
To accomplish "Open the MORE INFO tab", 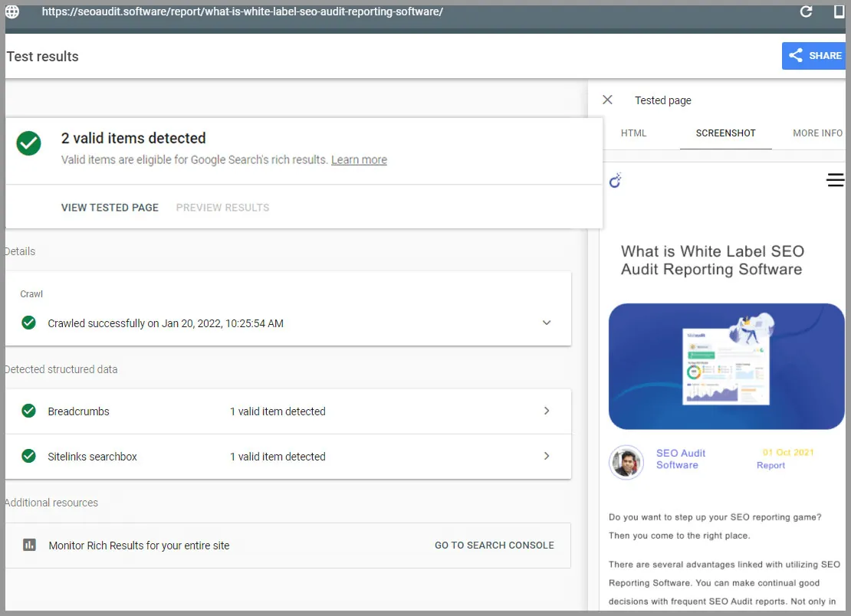I will click(x=817, y=133).
